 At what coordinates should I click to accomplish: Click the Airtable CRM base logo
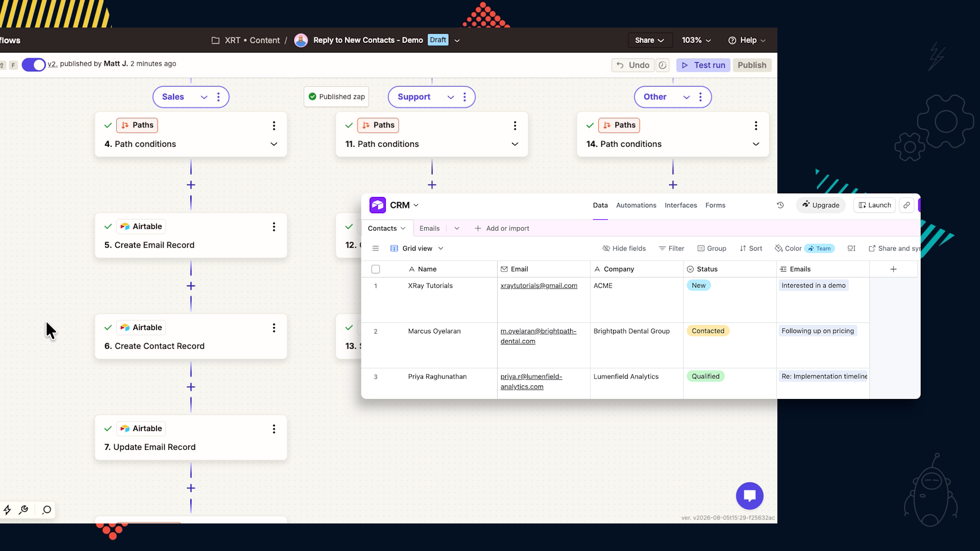point(378,205)
